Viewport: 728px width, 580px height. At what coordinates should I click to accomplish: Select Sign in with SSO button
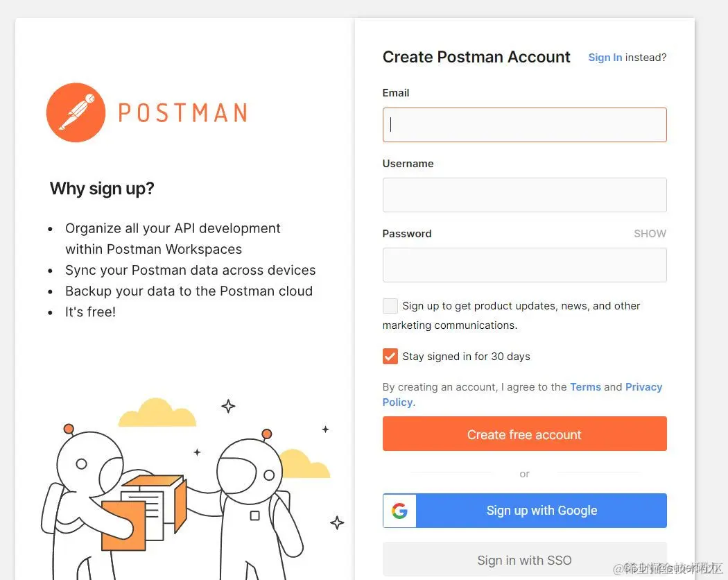tap(525, 560)
